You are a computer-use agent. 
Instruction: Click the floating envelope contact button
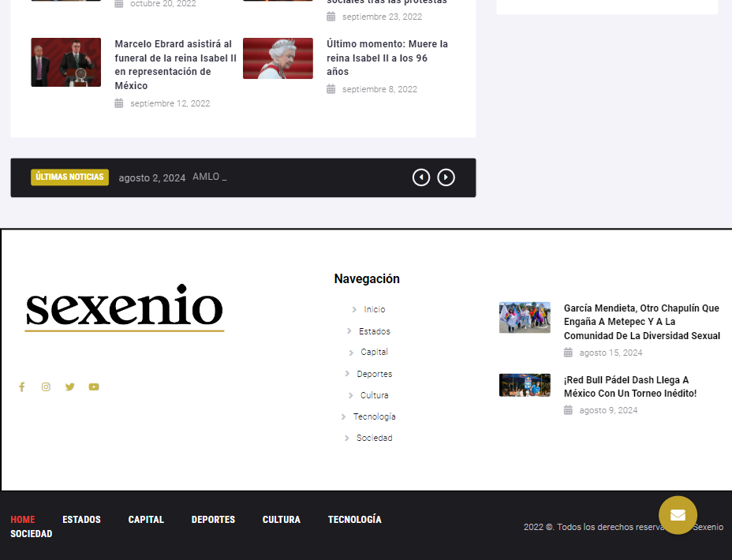coord(678,515)
